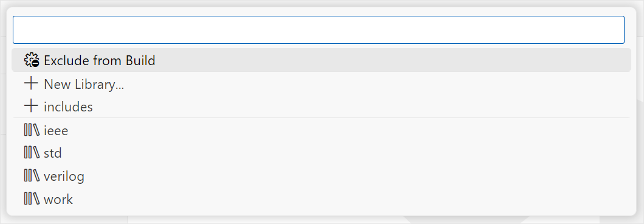The image size is (644, 224).
Task: Click the 'verilog' text label
Action: 64,177
